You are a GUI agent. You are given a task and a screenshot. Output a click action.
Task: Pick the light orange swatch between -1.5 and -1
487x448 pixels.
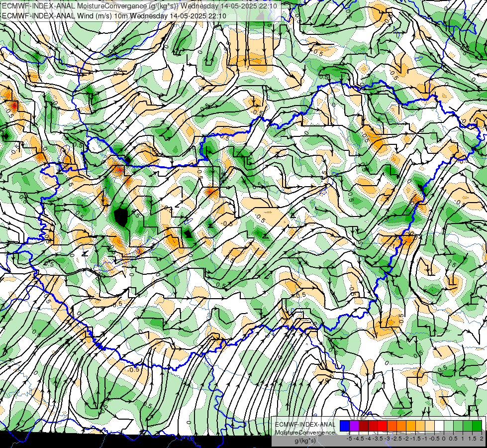[x=420, y=426]
